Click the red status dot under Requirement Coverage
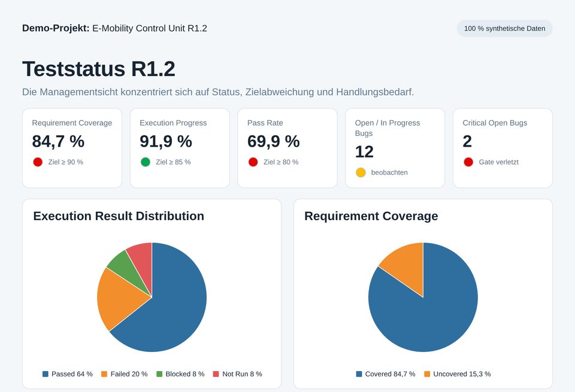Screen dimensions: 575x392 (x=38, y=162)
